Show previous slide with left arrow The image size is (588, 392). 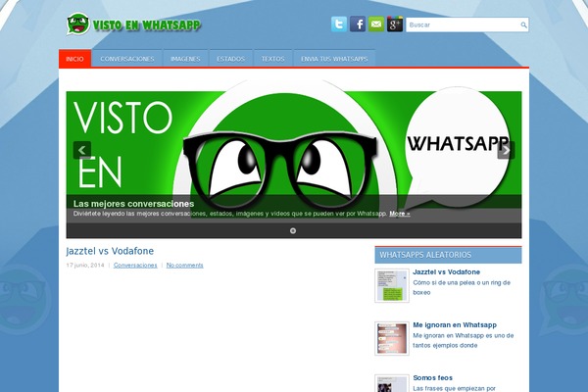pos(82,150)
